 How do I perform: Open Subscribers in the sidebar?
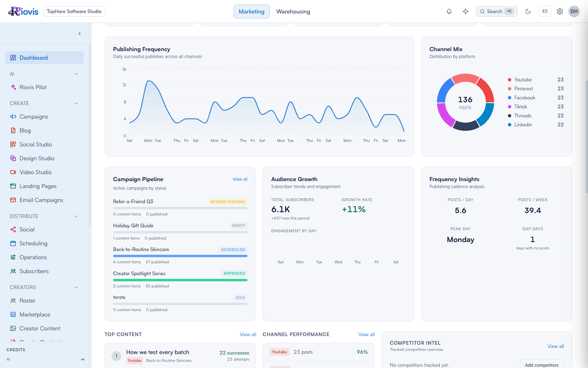pyautogui.click(x=44, y=271)
